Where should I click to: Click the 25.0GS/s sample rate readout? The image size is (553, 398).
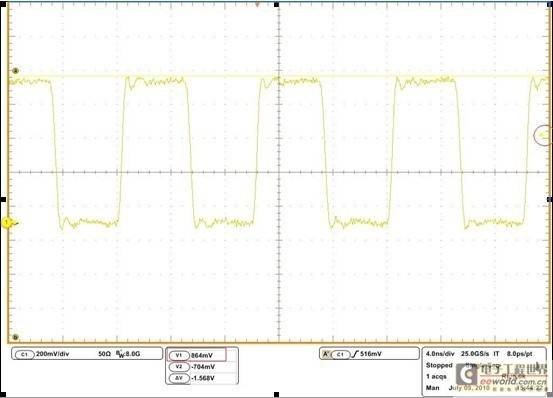coord(475,354)
